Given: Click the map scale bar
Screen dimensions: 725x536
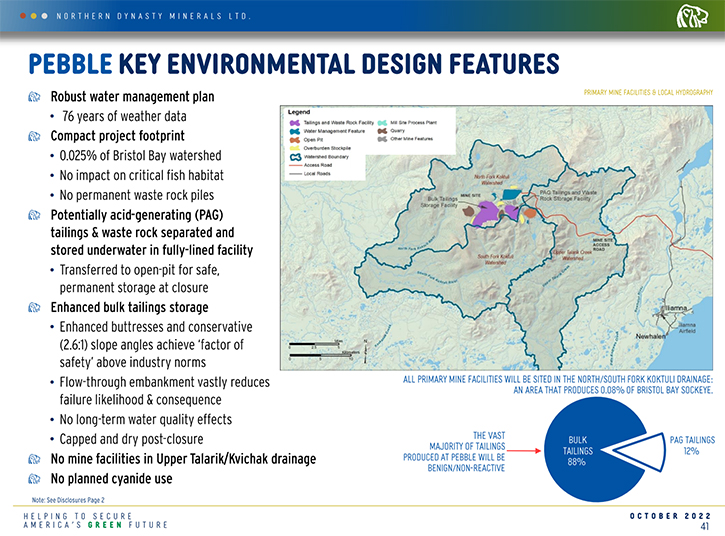Looking at the screenshot, I should (320, 350).
